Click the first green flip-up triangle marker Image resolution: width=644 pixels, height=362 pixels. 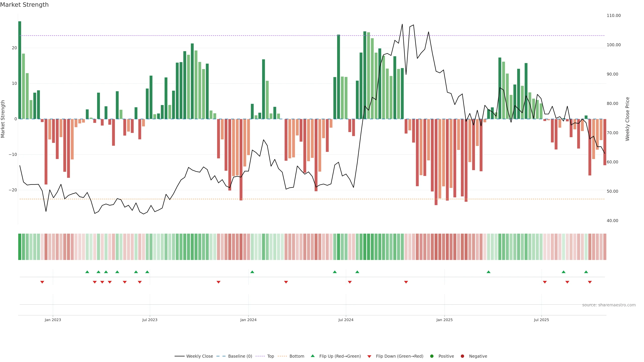point(87,272)
